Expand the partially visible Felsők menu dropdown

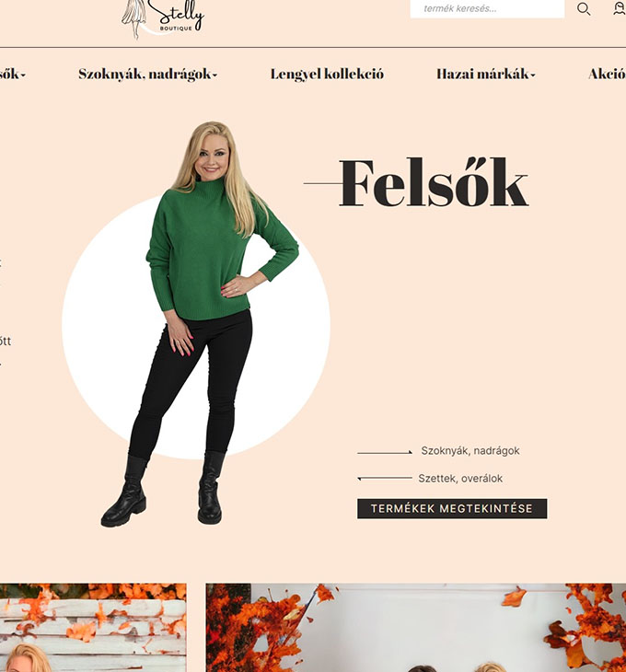point(12,75)
